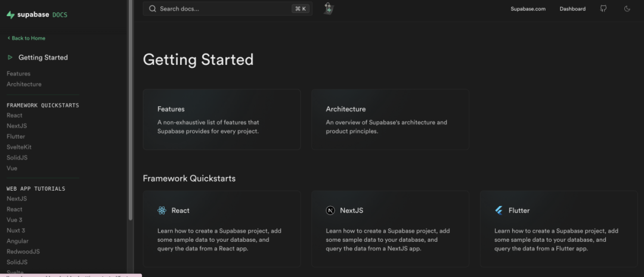Click the React logo icon

click(x=162, y=210)
